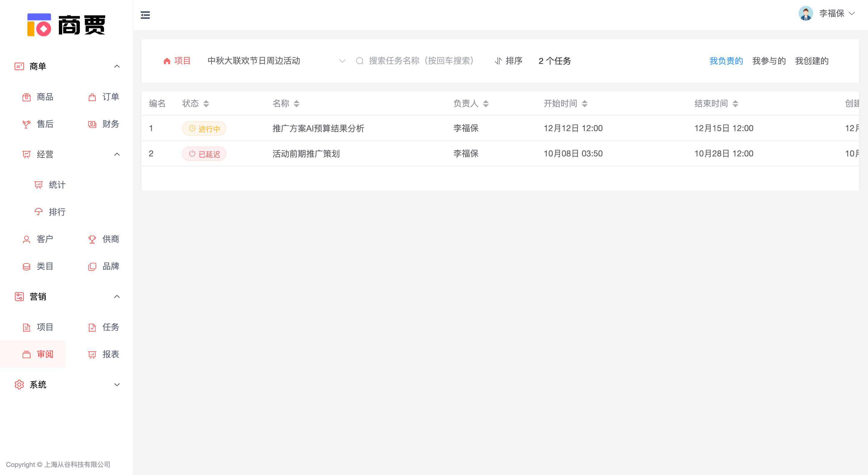Toggle sort on the 开始时间 column
The image size is (868, 475).
[585, 104]
